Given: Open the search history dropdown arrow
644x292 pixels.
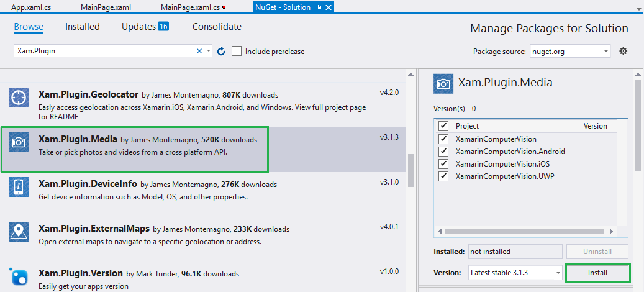Looking at the screenshot, I should 209,52.
